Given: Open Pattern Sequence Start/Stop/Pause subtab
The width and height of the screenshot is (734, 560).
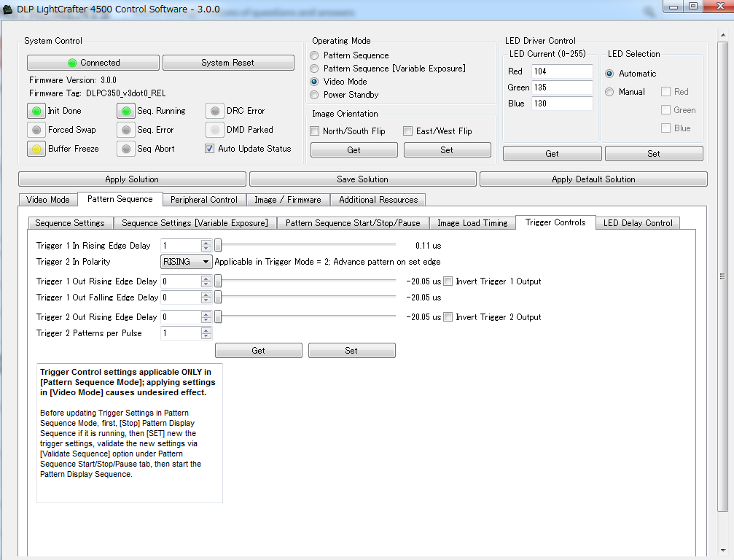Looking at the screenshot, I should [353, 223].
